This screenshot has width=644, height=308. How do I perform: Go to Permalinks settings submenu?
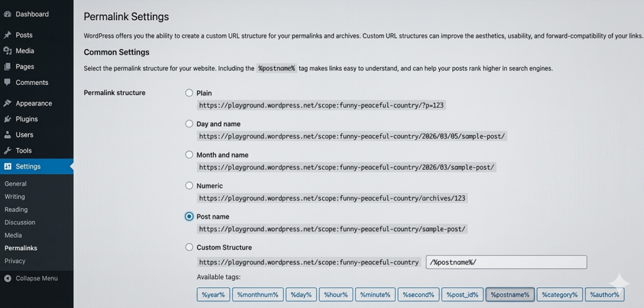coord(21,248)
